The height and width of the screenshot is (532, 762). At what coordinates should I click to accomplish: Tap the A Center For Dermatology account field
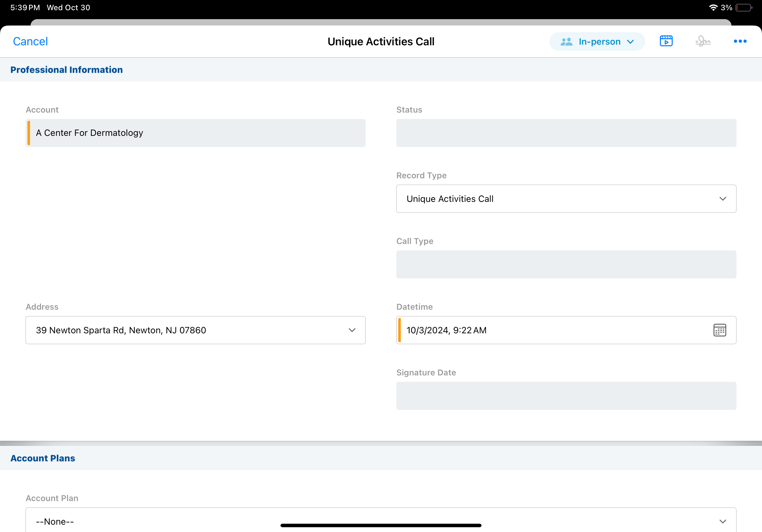[196, 133]
